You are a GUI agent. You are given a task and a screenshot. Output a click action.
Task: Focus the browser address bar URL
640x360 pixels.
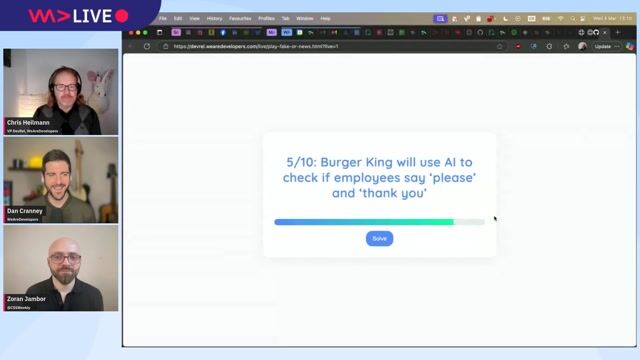coord(256,47)
